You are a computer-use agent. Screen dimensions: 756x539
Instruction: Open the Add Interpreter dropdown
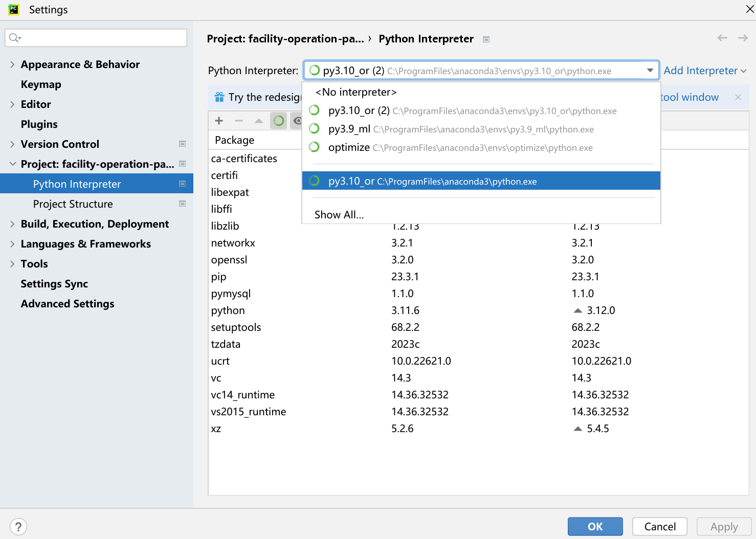click(705, 71)
